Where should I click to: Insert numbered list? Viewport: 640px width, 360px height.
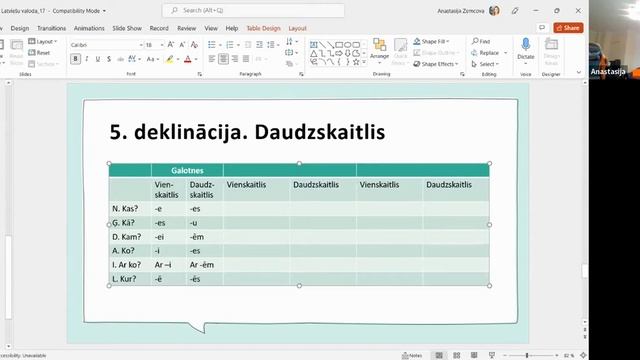click(230, 44)
